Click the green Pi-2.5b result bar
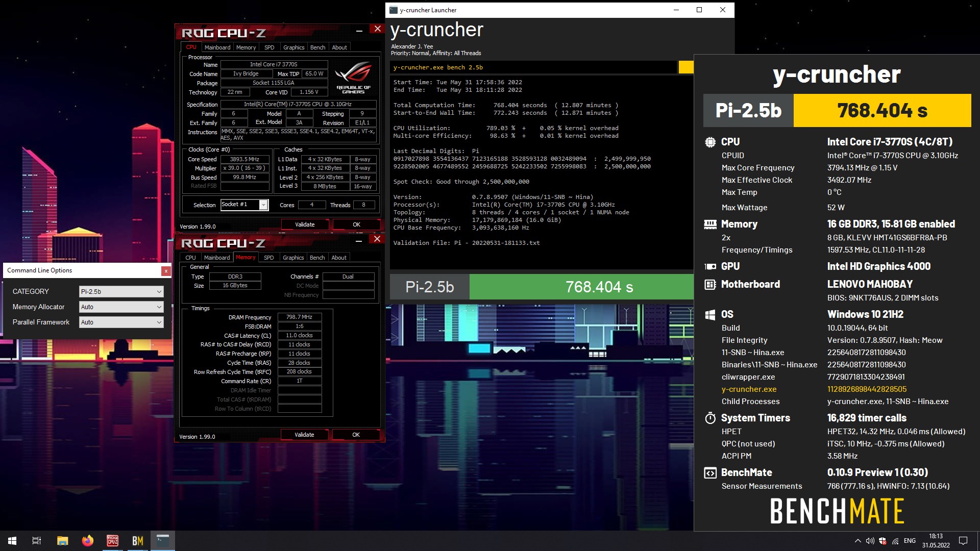This screenshot has height=551, width=980. coord(581,287)
